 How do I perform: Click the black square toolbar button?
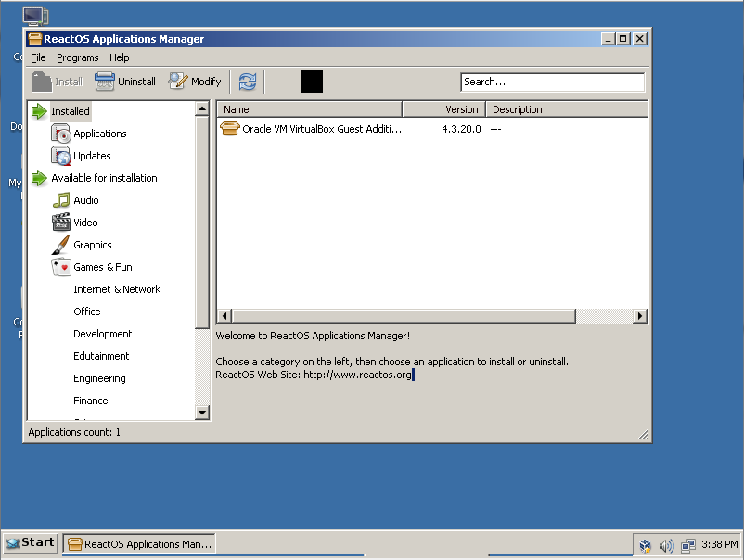click(x=312, y=82)
